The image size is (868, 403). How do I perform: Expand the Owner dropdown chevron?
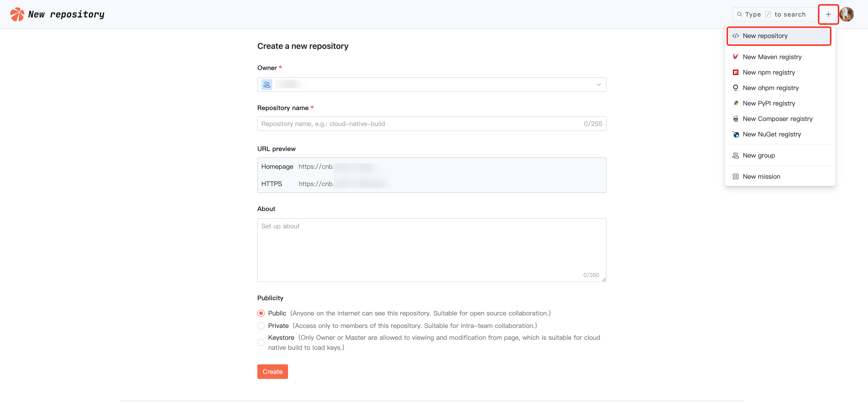tap(598, 85)
